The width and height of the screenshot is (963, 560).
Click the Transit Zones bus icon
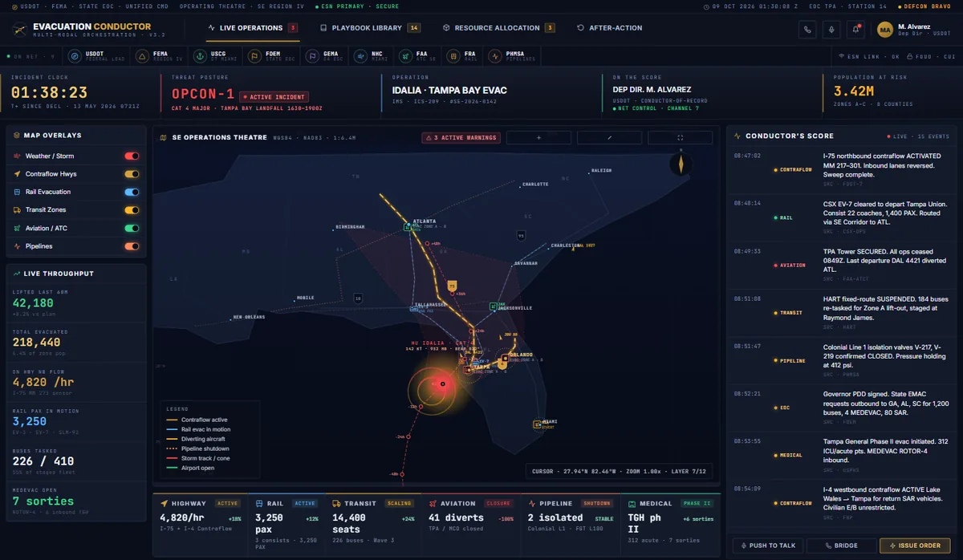[x=18, y=210]
